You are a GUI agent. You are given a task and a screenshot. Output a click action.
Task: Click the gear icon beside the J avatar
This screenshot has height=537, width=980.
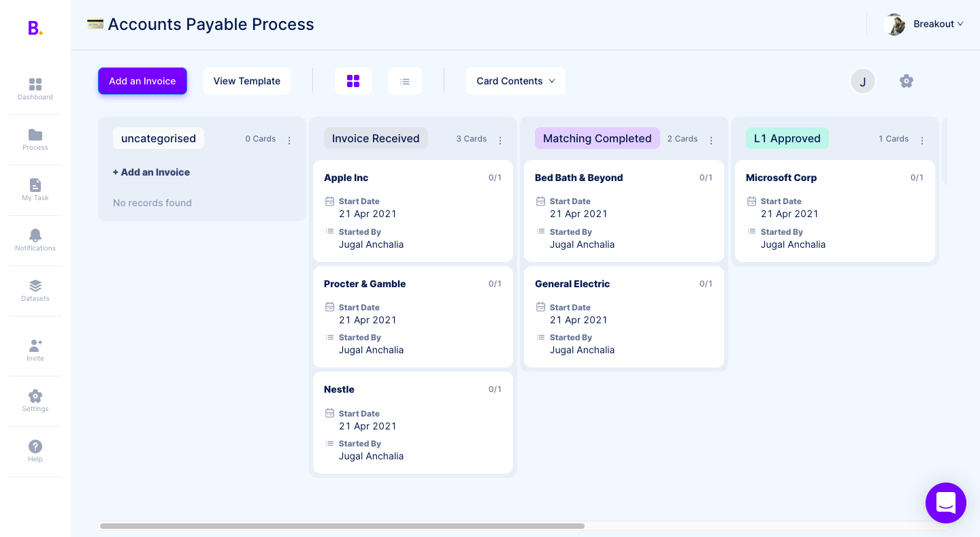coord(906,81)
